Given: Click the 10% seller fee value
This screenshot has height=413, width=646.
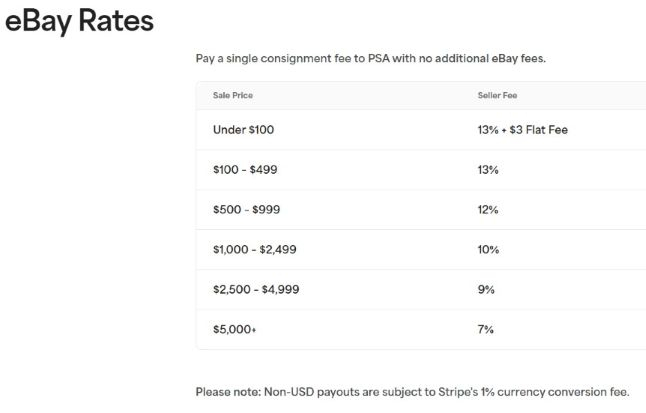Looking at the screenshot, I should click(488, 249).
